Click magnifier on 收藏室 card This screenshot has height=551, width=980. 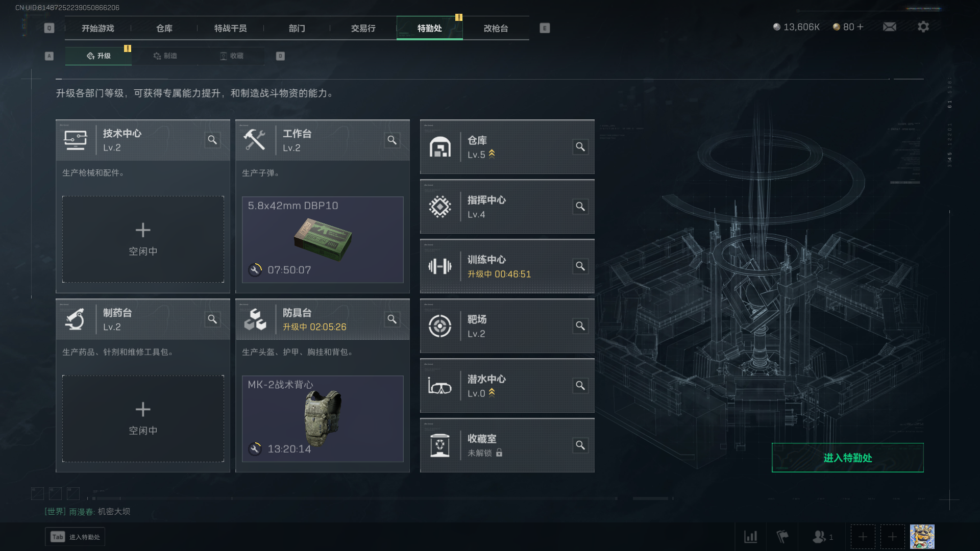[x=580, y=445]
